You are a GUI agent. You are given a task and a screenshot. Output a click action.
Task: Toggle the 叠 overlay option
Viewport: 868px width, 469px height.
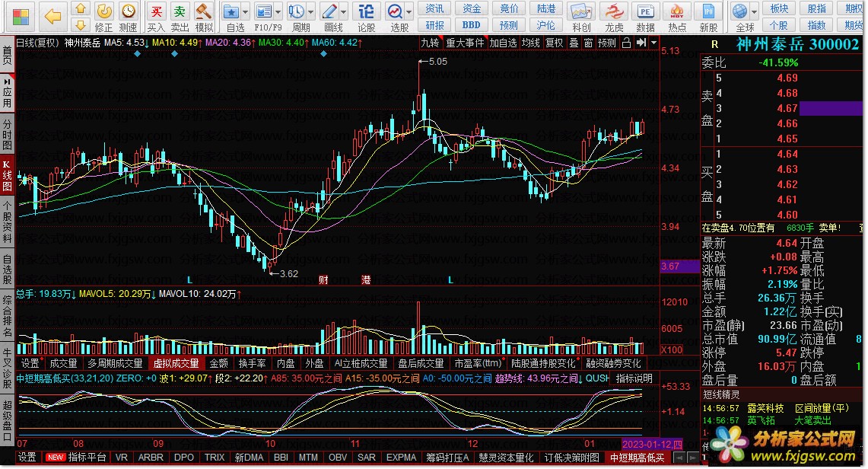(x=574, y=43)
